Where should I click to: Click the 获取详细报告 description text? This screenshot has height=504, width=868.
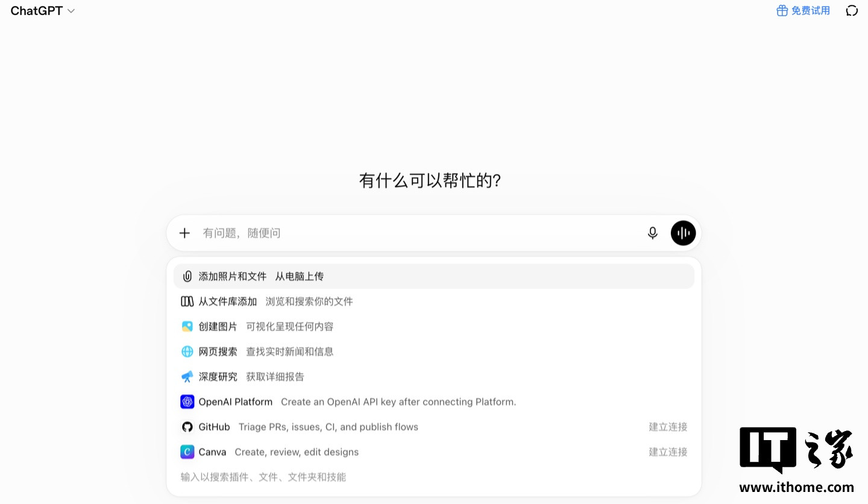point(275,377)
